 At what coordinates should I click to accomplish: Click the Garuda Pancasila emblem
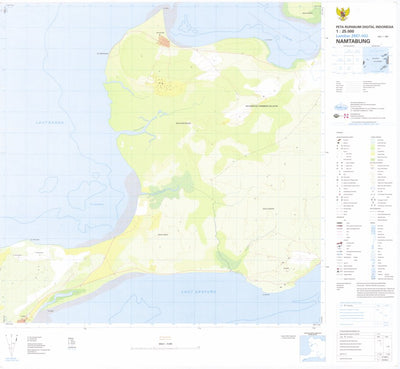coord(342,14)
